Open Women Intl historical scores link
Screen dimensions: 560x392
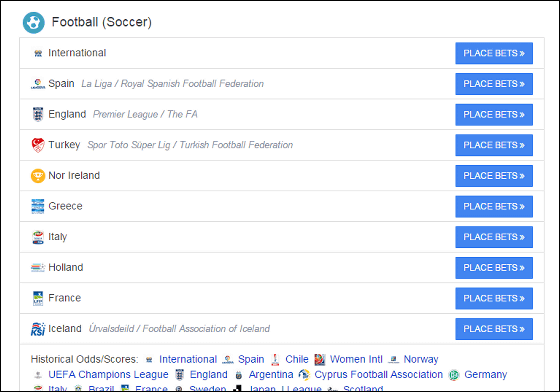point(356,359)
